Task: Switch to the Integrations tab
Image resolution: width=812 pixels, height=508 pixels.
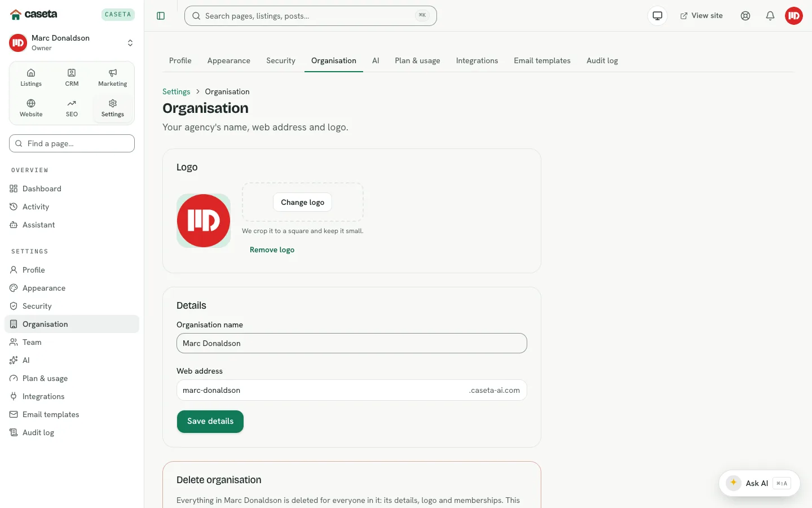Action: 477,60
